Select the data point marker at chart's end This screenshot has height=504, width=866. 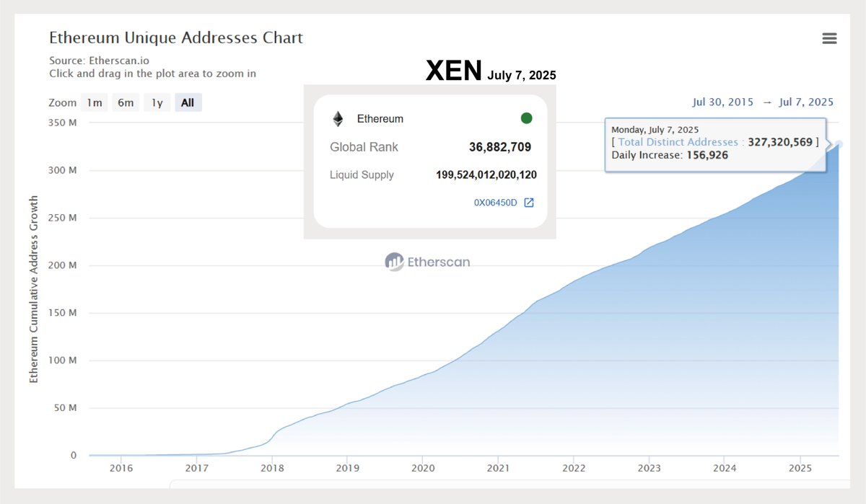click(839, 144)
